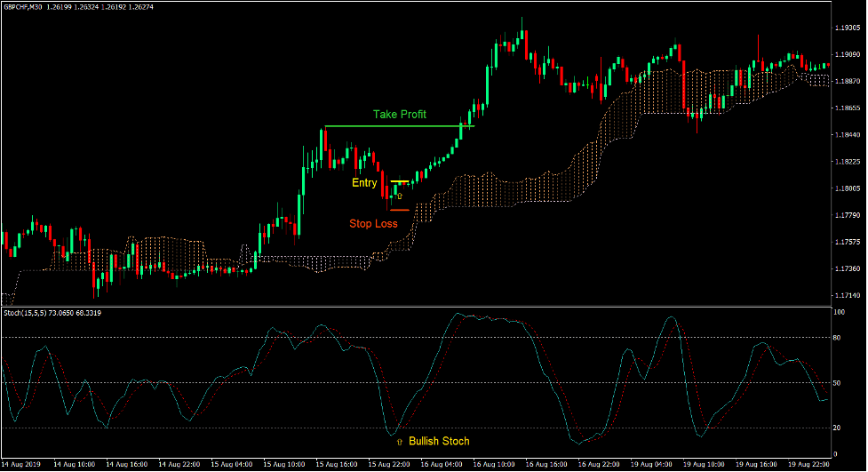
Task: Click the yellow arrow icon above the entry candle
Action: (x=399, y=195)
